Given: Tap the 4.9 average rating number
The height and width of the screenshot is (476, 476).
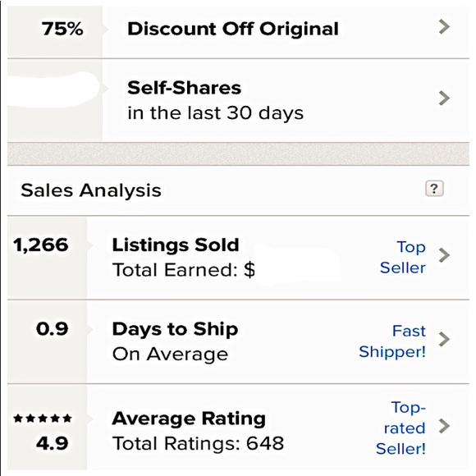Looking at the screenshot, I should [53, 443].
